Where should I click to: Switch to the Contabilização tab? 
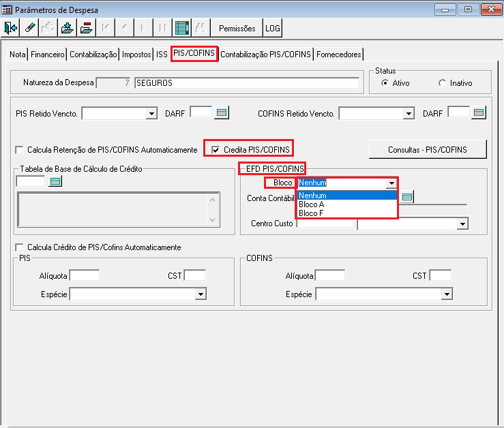click(x=93, y=55)
